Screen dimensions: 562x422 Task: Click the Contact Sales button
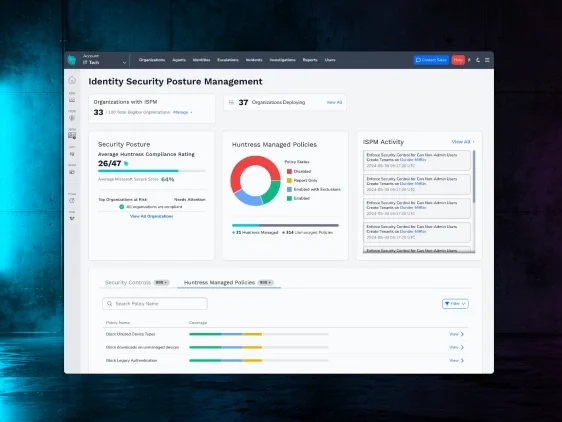tap(431, 60)
